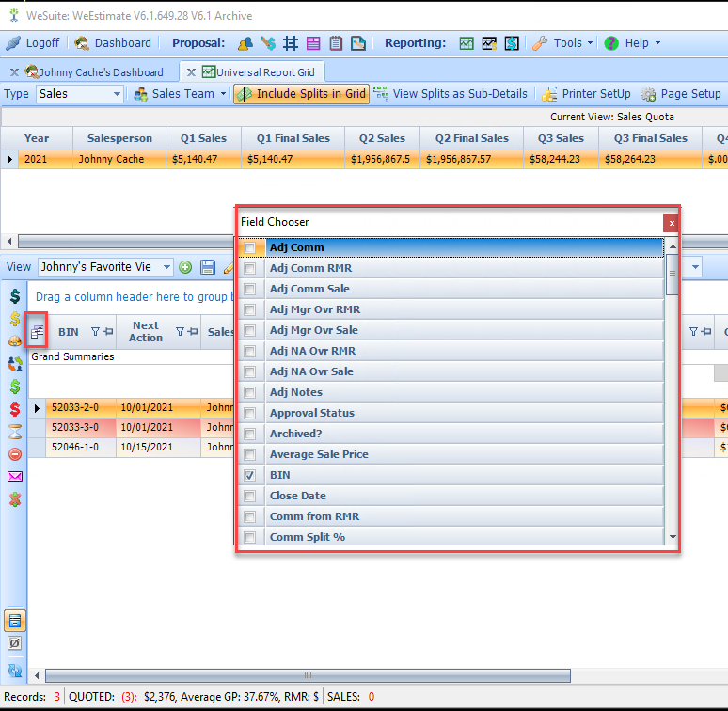Check the Archived? checkbox
Viewport: 728px width, 711px height.
pos(250,434)
